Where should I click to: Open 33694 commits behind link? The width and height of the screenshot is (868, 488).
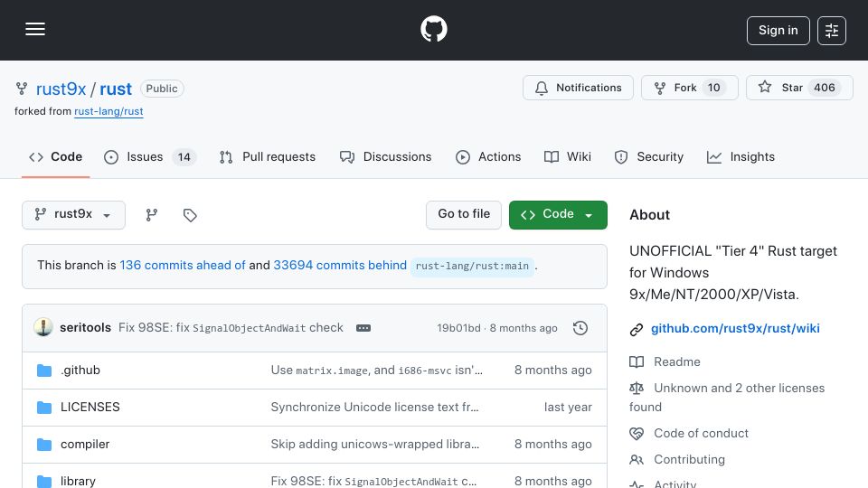tap(340, 266)
